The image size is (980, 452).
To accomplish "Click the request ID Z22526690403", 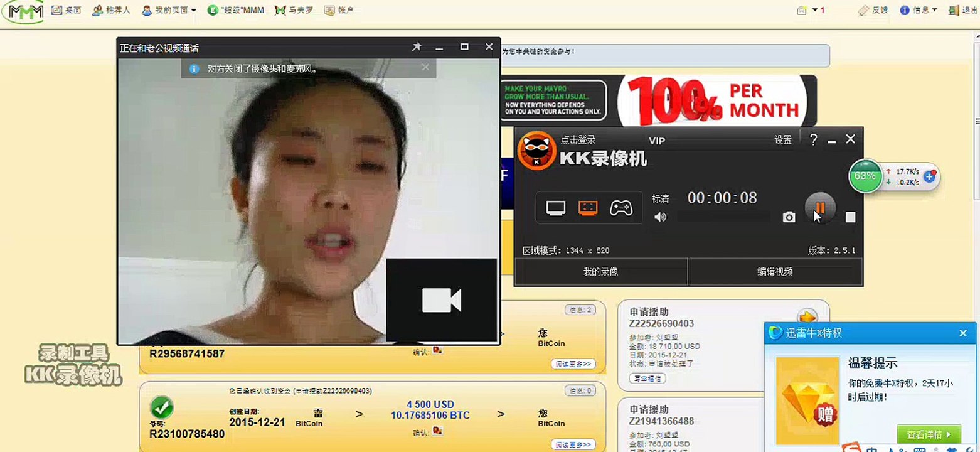I will [662, 324].
